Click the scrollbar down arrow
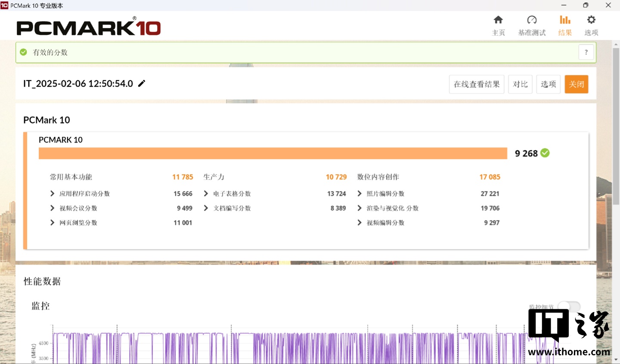 [616, 359]
